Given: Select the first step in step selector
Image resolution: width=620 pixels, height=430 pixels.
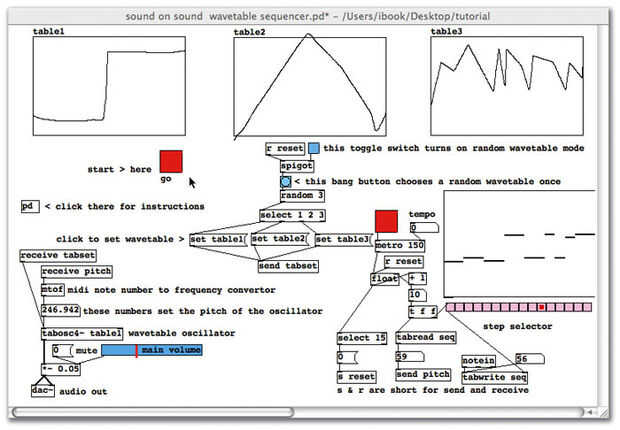Looking at the screenshot, I should pos(450,307).
